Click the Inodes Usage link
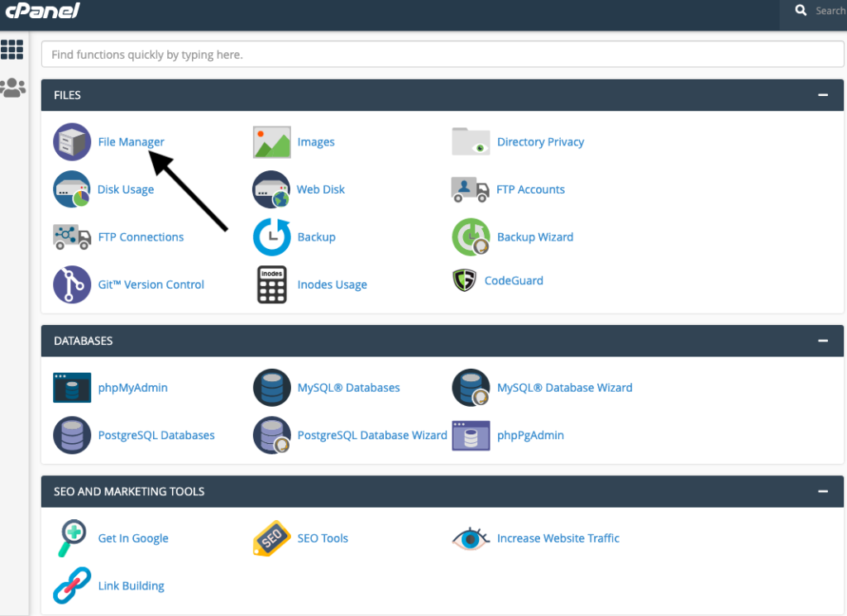The height and width of the screenshot is (616, 847). tap(333, 284)
